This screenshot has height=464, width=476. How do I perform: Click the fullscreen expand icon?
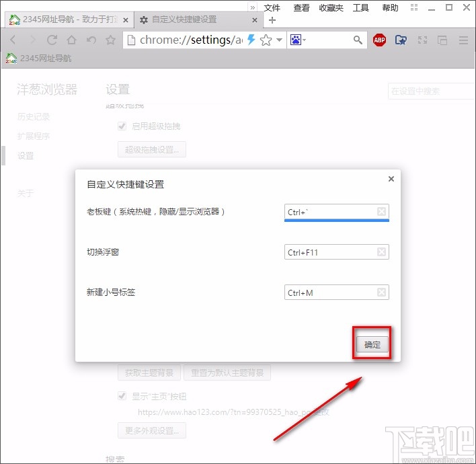(423, 40)
